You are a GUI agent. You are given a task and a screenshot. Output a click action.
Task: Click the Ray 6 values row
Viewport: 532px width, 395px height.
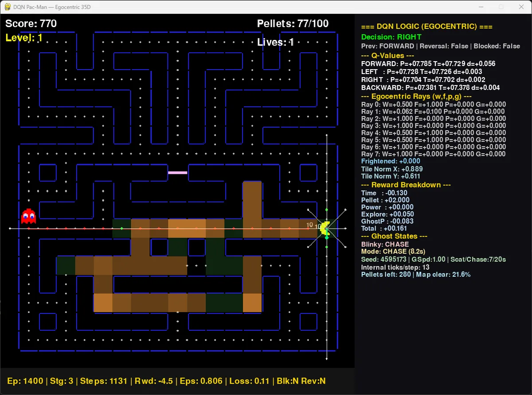click(x=434, y=147)
